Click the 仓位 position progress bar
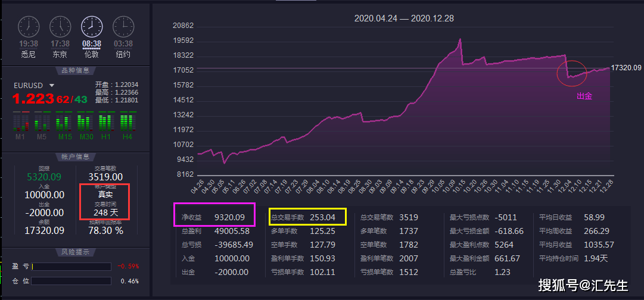This screenshot has width=644, height=300. click(x=71, y=281)
